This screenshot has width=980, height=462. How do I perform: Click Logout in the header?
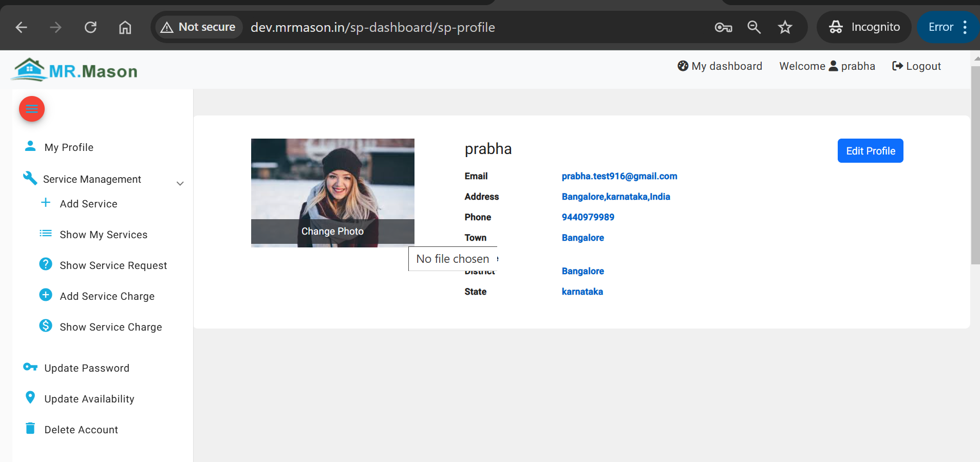tap(916, 66)
